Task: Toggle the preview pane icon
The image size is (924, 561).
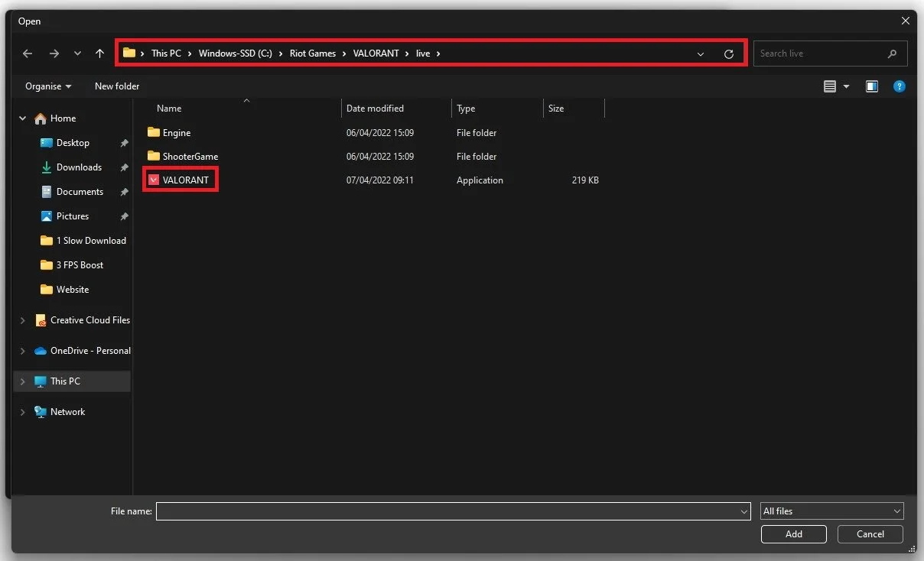Action: [871, 86]
